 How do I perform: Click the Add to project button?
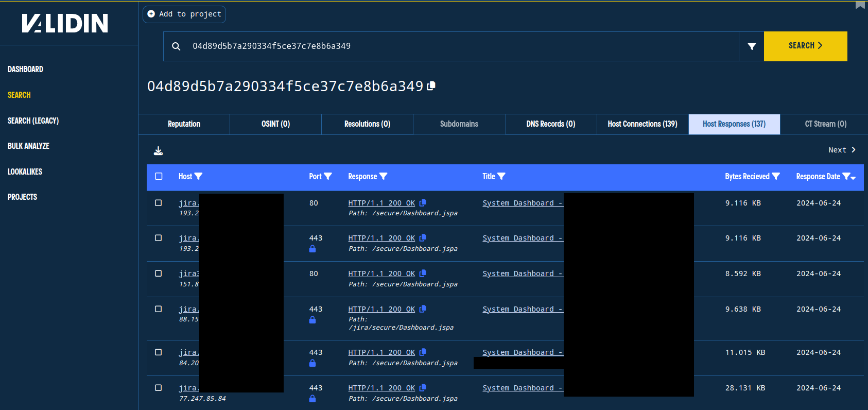184,14
